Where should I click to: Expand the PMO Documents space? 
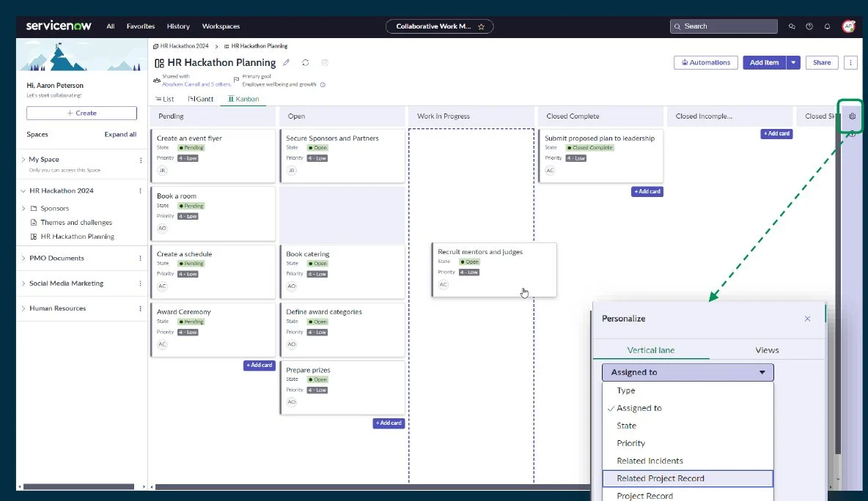pyautogui.click(x=23, y=259)
